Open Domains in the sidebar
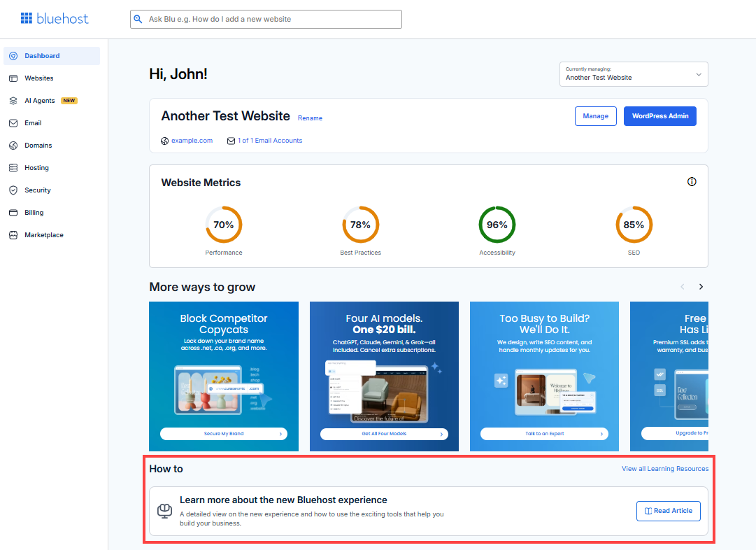The height and width of the screenshot is (550, 756). tap(52, 146)
